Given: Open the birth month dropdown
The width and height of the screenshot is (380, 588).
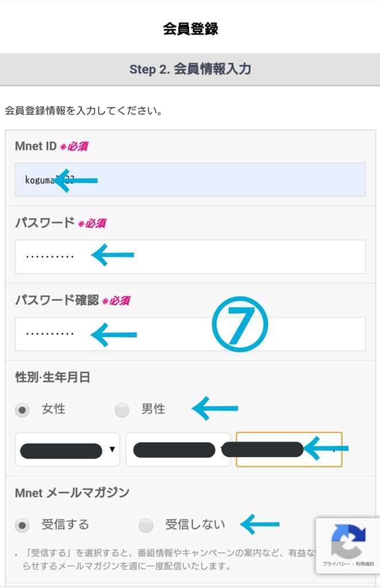Looking at the screenshot, I should point(178,449).
